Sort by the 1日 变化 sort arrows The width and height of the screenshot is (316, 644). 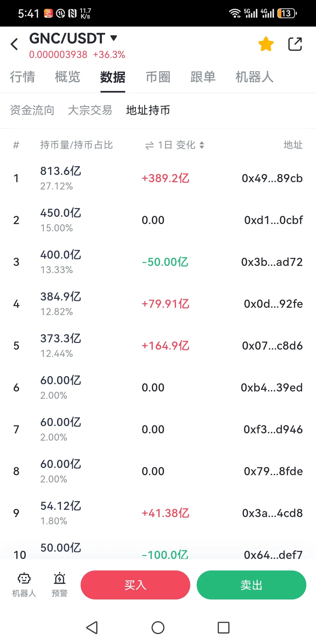point(202,145)
